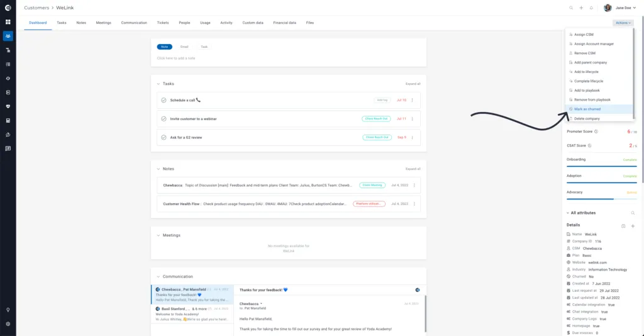Open three-dot menu for Ask for a G2 review
The height and width of the screenshot is (336, 644).
click(x=413, y=138)
